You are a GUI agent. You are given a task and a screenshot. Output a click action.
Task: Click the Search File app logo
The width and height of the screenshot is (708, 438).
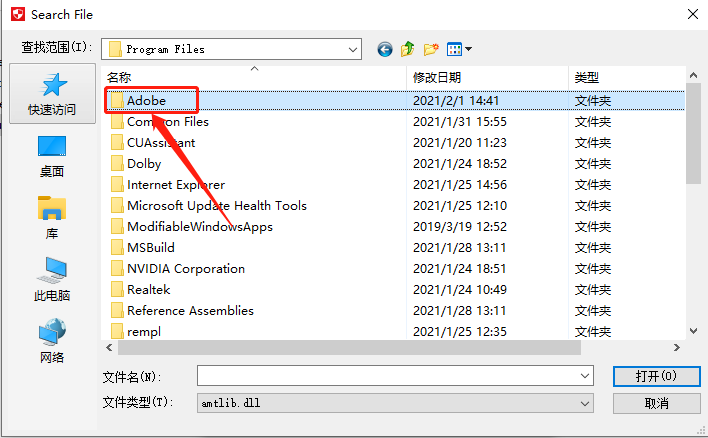click(18, 14)
